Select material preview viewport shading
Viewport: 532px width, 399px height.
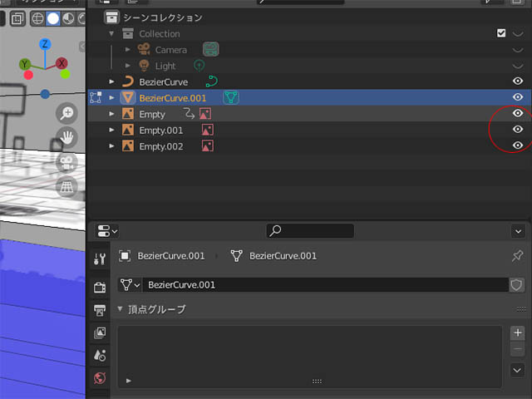(68, 18)
